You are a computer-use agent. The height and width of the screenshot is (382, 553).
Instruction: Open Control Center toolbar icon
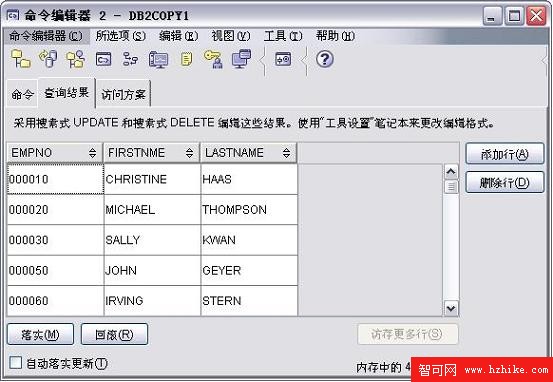[20, 59]
